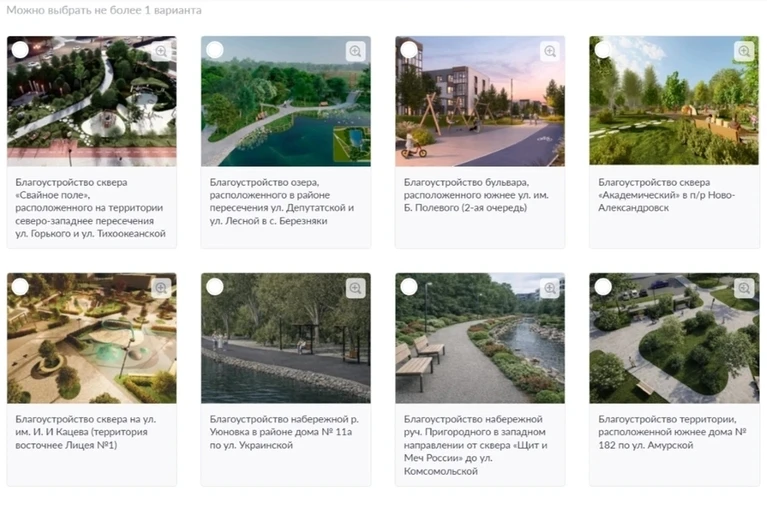The width and height of the screenshot is (767, 510).
Task: Zoom into «Академический» square picture
Action: pos(744,51)
